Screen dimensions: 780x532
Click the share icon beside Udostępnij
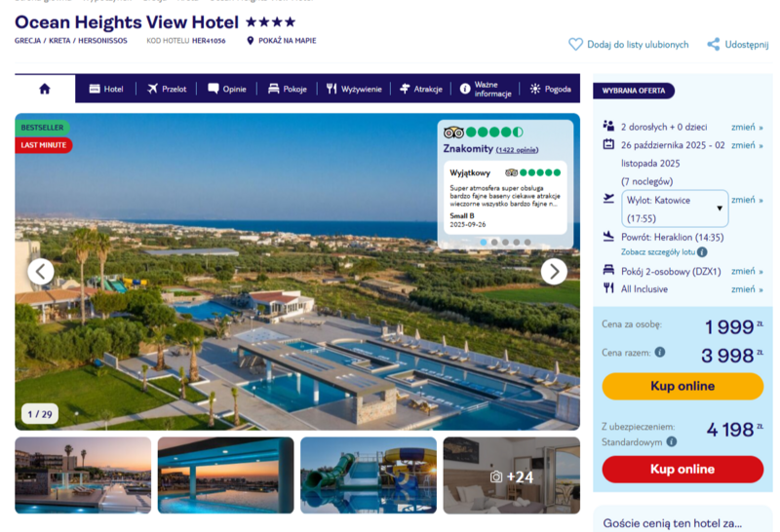click(714, 44)
